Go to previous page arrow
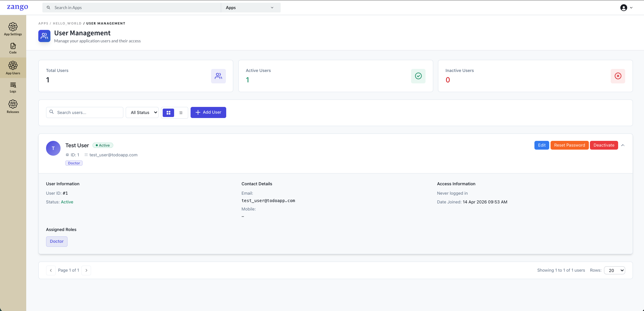This screenshot has height=311, width=644. [x=51, y=270]
